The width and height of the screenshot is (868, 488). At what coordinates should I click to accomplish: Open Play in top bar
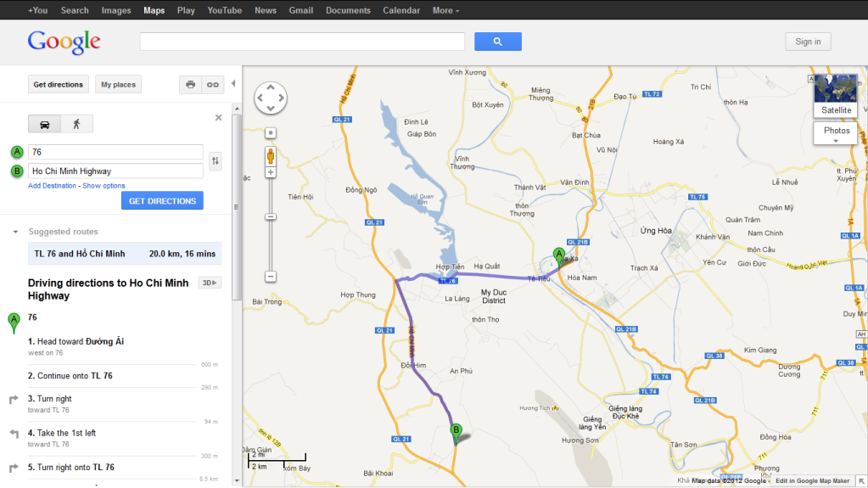tap(186, 10)
